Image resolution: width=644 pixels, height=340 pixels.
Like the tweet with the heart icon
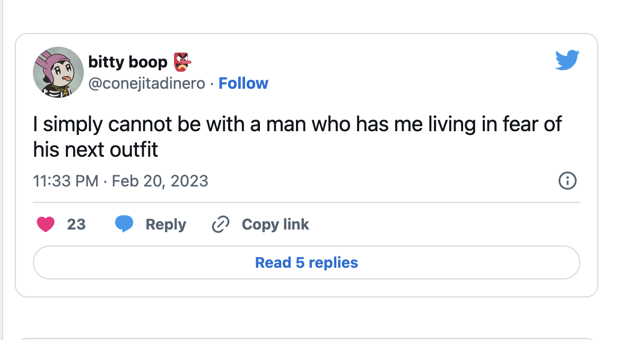coord(46,225)
